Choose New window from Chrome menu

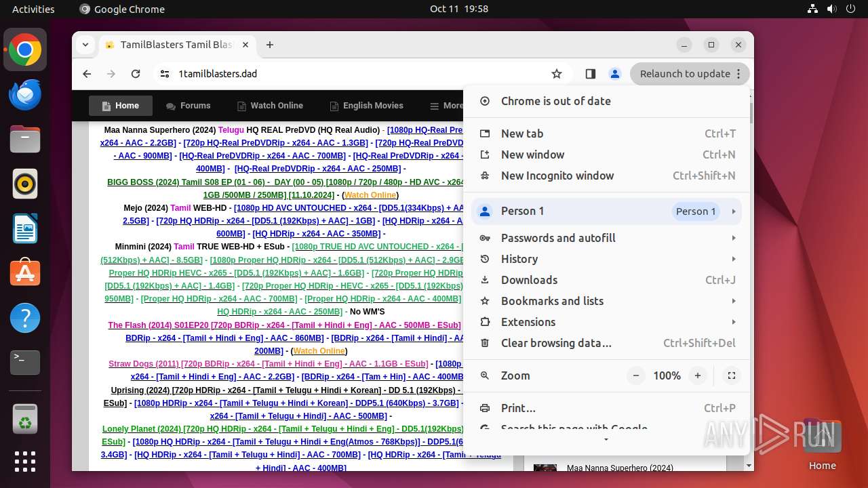606,155
